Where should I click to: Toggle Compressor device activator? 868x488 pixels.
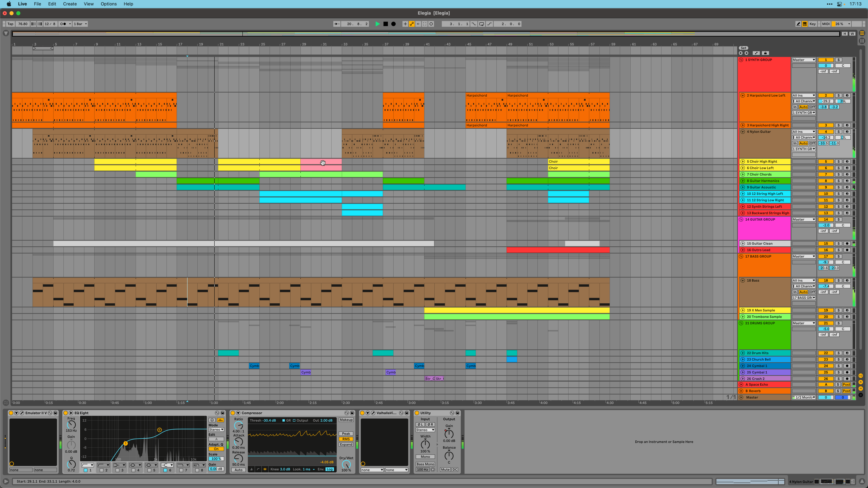pos(232,413)
